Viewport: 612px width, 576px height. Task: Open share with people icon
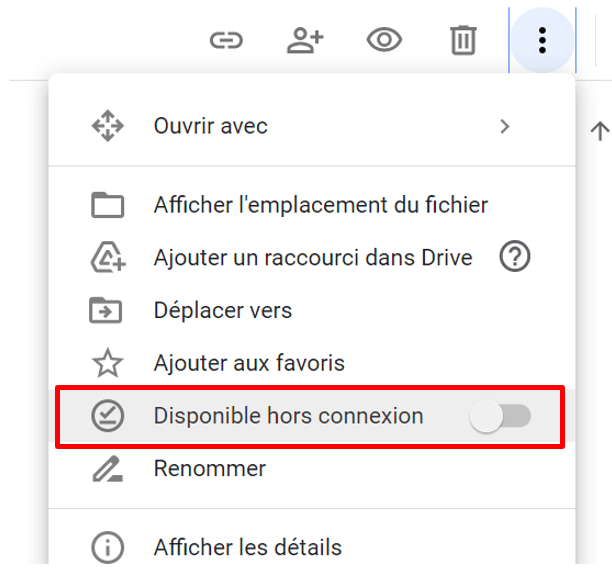(305, 40)
